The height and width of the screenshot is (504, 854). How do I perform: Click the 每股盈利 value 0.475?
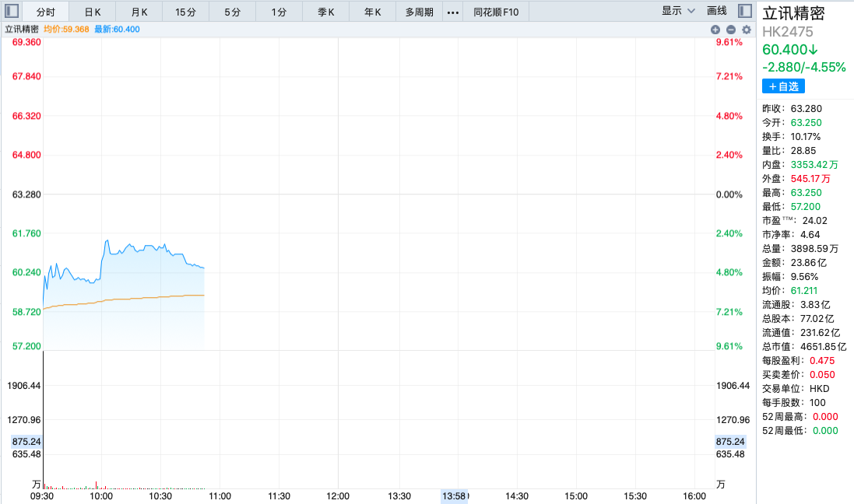tap(822, 361)
